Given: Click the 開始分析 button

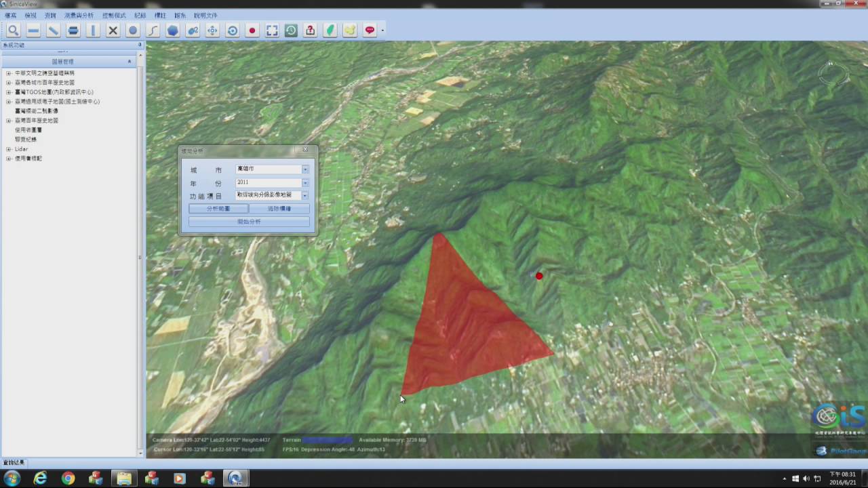Looking at the screenshot, I should click(249, 222).
